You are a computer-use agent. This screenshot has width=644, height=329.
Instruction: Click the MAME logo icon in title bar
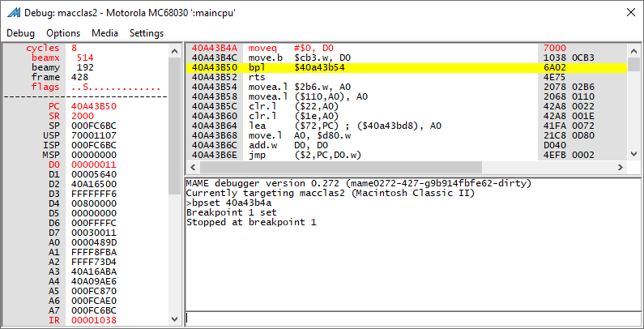pyautogui.click(x=14, y=12)
